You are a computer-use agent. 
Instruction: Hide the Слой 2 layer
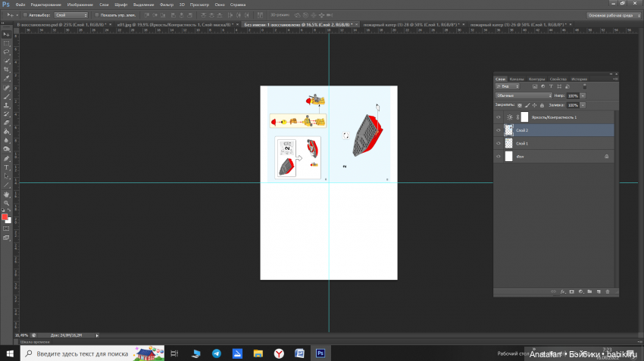click(498, 130)
